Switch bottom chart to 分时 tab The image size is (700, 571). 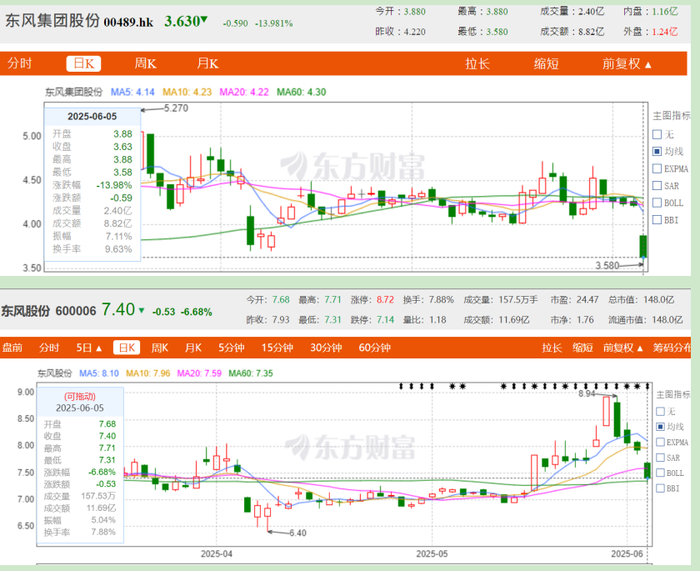point(49,347)
